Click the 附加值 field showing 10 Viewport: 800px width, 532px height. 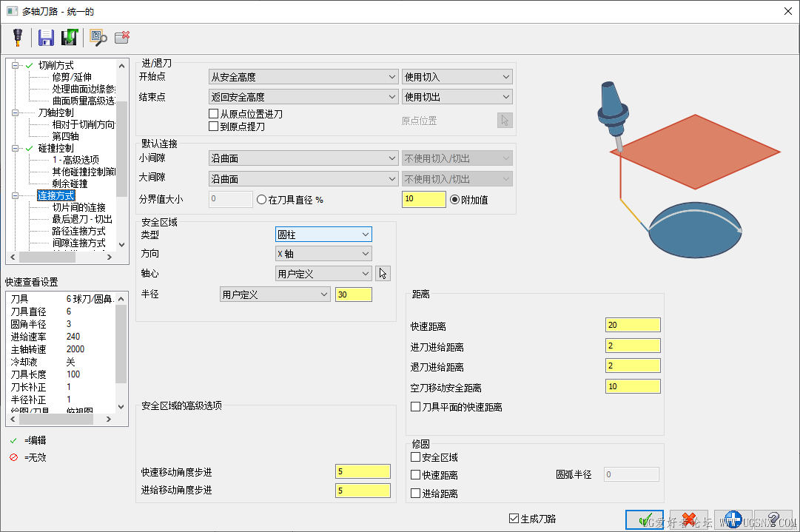pos(424,199)
